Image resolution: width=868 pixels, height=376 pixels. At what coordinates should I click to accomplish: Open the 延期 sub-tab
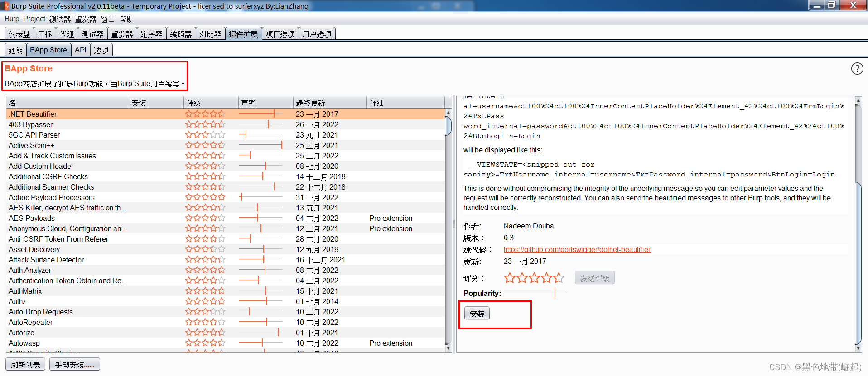click(x=15, y=50)
